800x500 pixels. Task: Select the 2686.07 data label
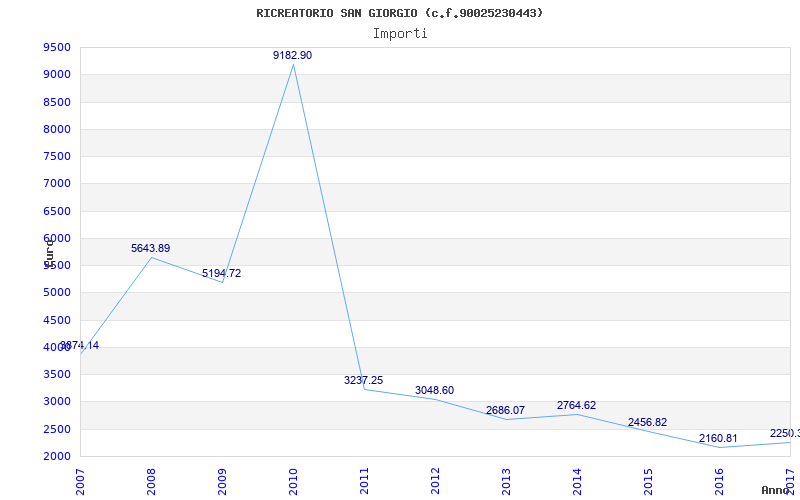505,410
